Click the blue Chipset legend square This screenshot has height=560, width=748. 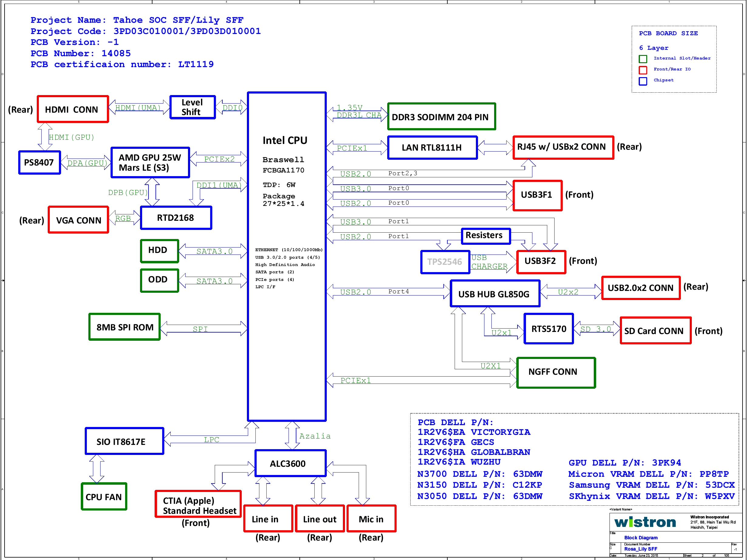[643, 81]
